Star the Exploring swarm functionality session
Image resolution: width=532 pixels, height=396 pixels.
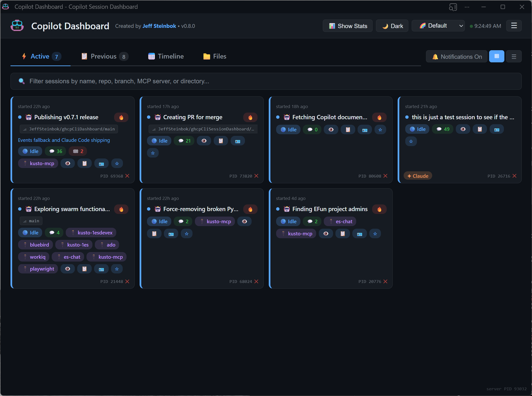click(117, 269)
